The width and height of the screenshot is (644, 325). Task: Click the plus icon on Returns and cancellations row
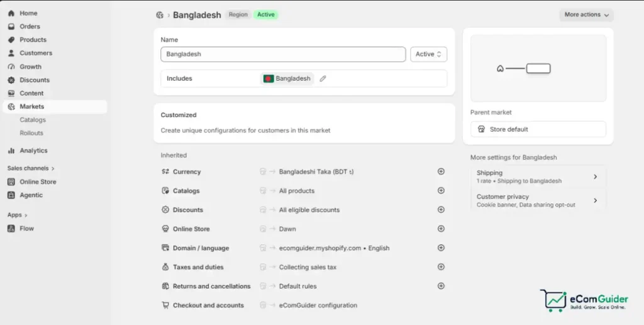(x=441, y=286)
